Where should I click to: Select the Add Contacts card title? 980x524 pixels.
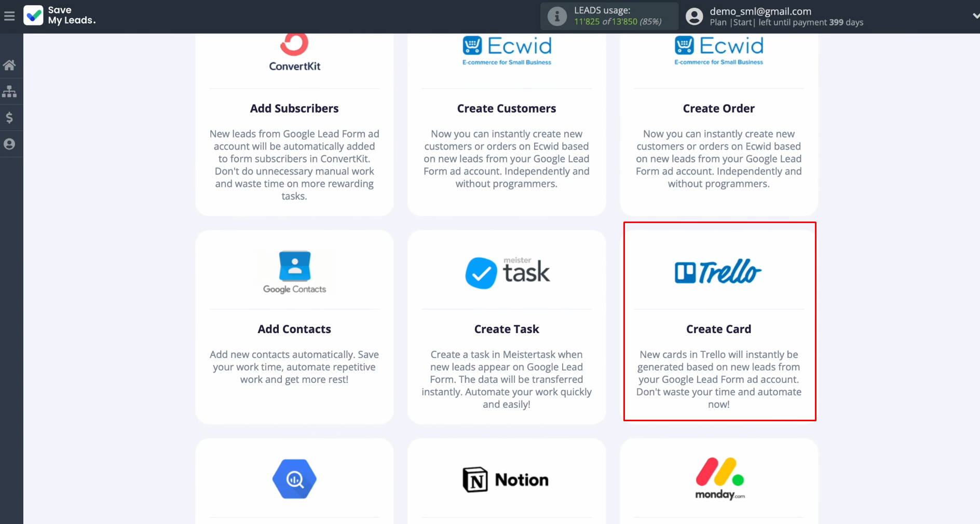click(x=294, y=329)
